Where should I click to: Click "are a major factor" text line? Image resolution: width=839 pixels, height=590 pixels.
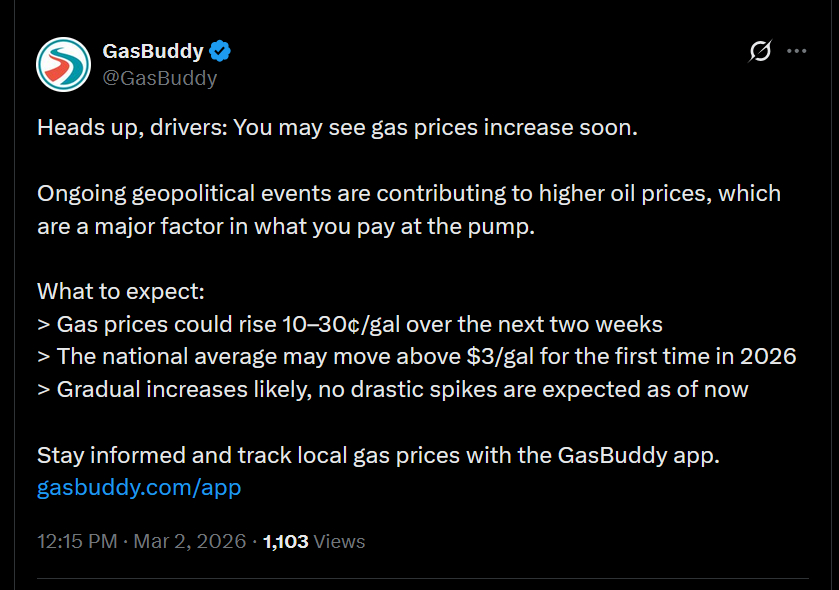click(286, 226)
